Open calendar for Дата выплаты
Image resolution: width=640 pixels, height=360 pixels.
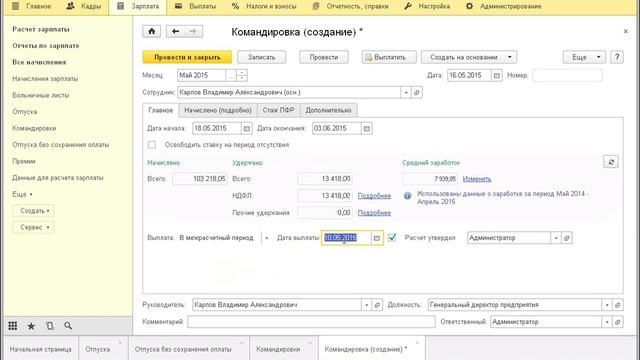click(377, 238)
